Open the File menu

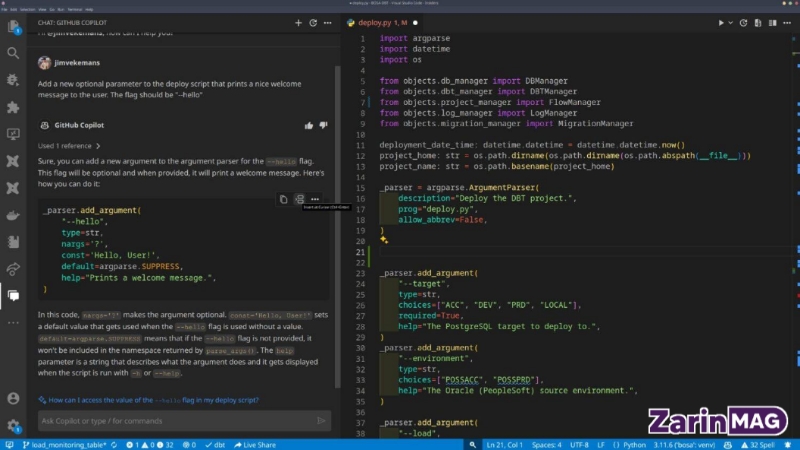coord(4,9)
